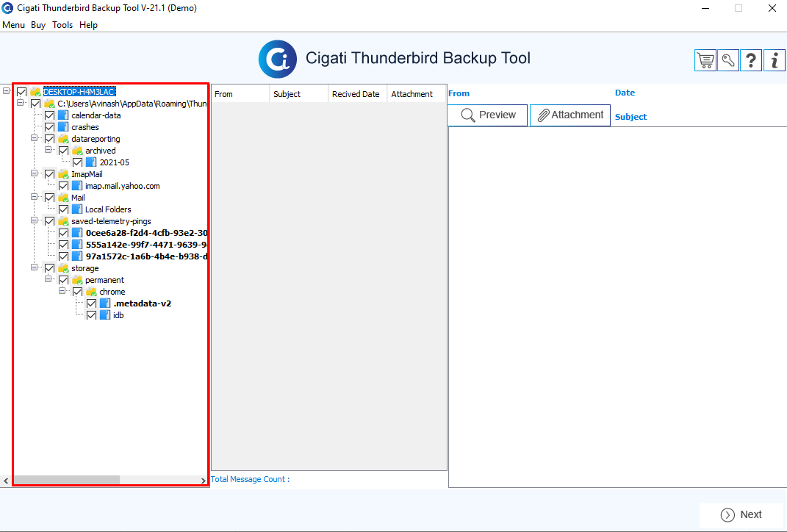
Task: Sort by the Recived Date column header
Action: 358,94
